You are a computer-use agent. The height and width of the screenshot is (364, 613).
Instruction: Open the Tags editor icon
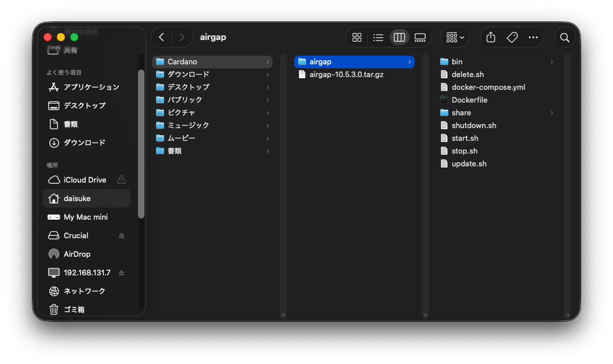(512, 37)
